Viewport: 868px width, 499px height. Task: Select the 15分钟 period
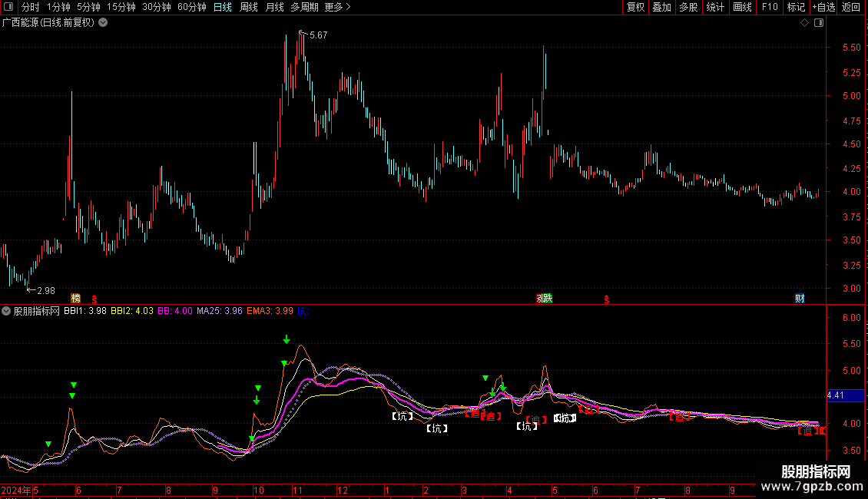121,7
